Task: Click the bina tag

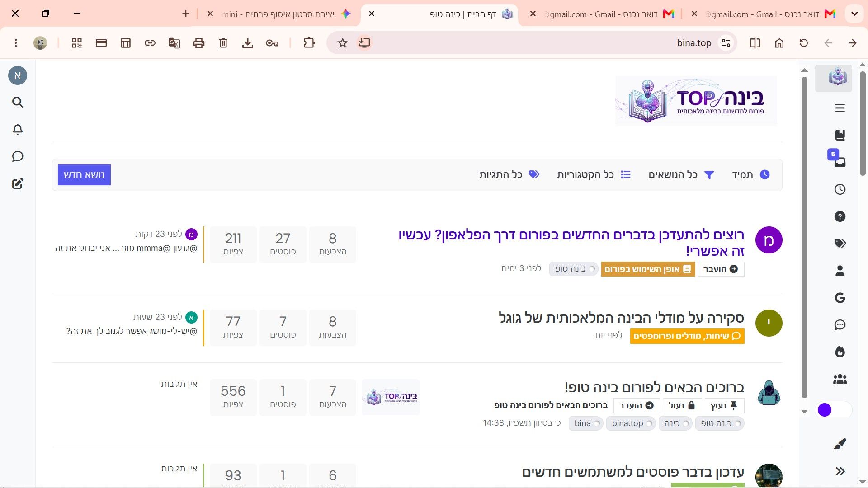Action: click(x=586, y=423)
